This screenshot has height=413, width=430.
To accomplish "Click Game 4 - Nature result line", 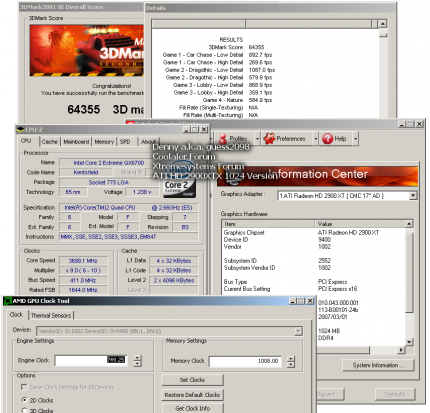I will coord(237,100).
